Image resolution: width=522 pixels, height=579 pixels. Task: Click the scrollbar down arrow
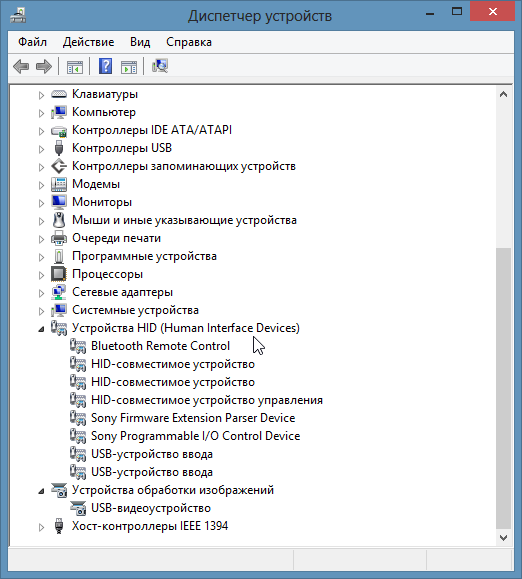pos(503,538)
